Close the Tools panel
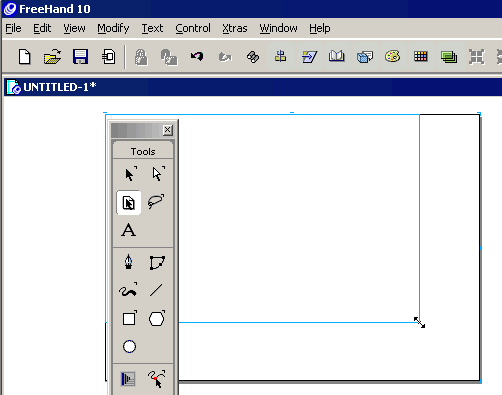This screenshot has width=502, height=395. click(168, 130)
